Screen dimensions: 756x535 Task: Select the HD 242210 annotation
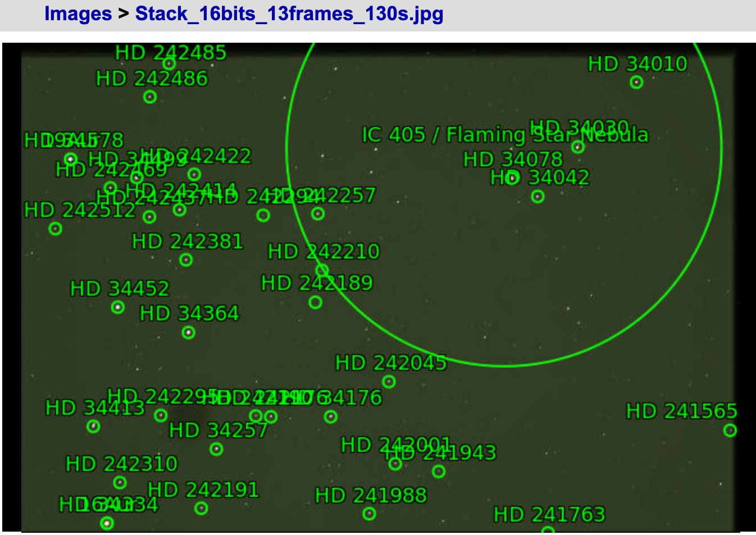[324, 252]
